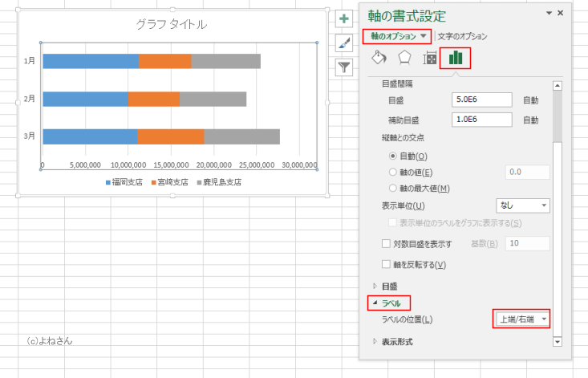This screenshot has height=378, width=588.
Task: Choose the 軸の最大値 radio option
Action: [x=392, y=189]
